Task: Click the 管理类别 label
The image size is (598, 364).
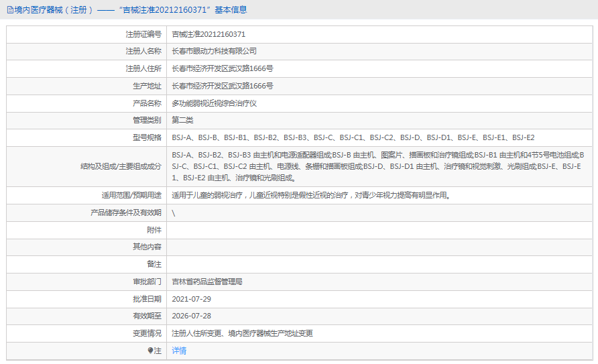Action: tap(147, 121)
